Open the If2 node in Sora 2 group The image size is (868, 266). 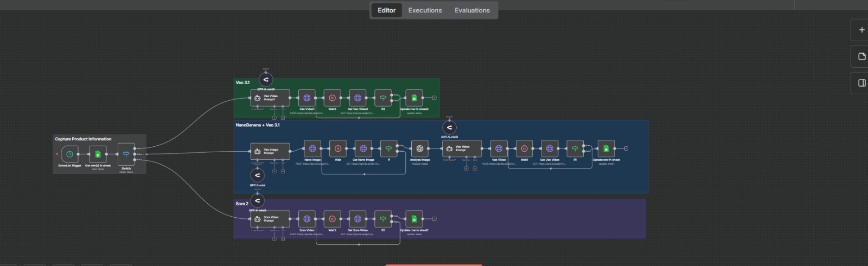click(x=383, y=219)
